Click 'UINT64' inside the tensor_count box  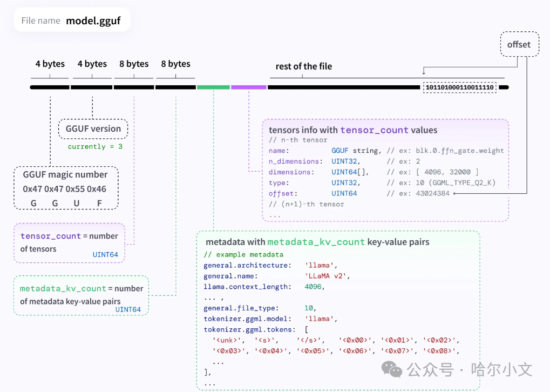(x=105, y=255)
